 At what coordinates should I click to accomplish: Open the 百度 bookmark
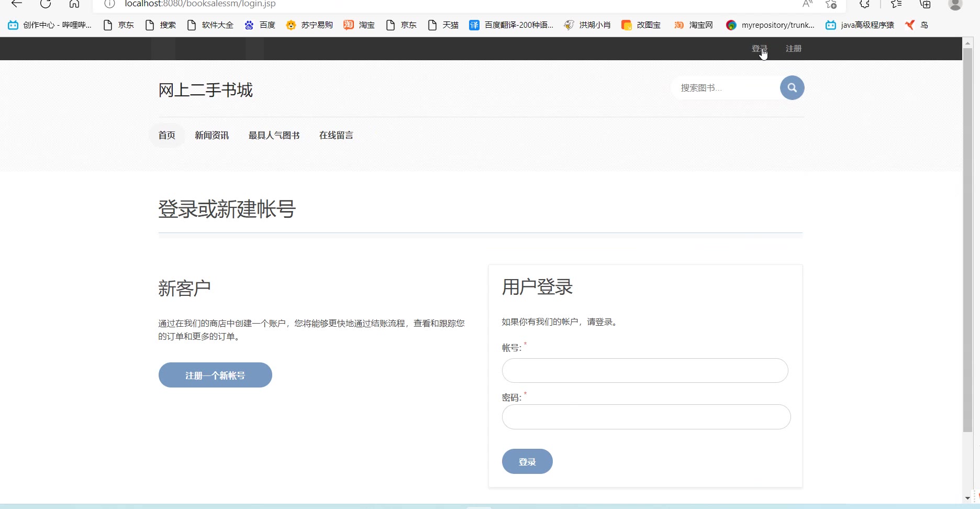260,25
